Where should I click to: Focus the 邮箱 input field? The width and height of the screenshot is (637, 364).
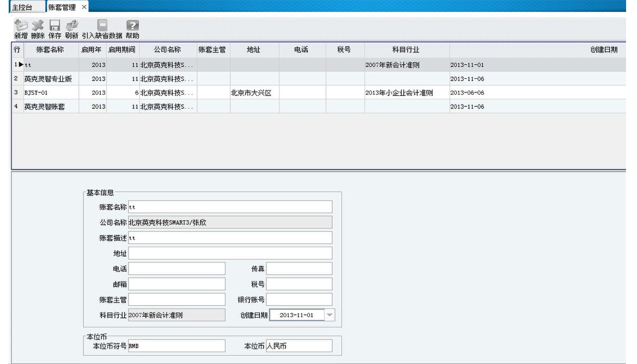tap(177, 284)
